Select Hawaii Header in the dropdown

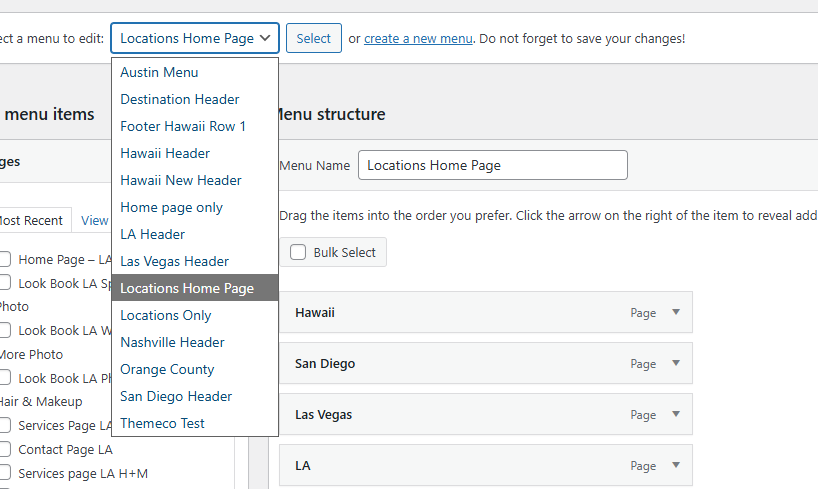165,153
